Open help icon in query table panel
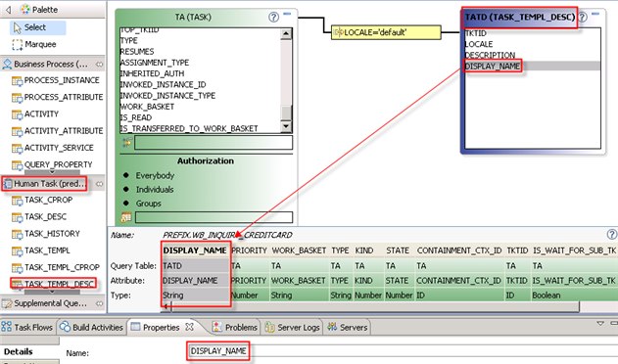618x364 pixels. point(612,235)
